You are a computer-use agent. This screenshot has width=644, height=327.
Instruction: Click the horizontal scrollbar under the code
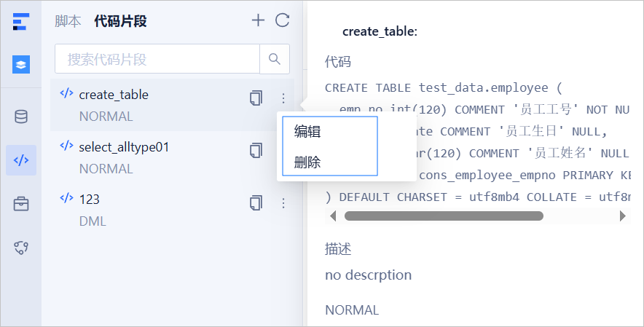[x=444, y=216]
